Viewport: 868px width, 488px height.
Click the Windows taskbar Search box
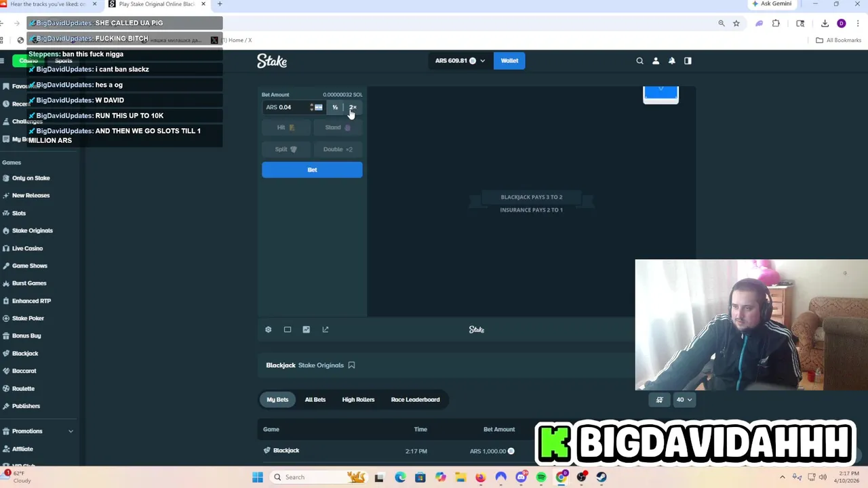[x=319, y=477]
